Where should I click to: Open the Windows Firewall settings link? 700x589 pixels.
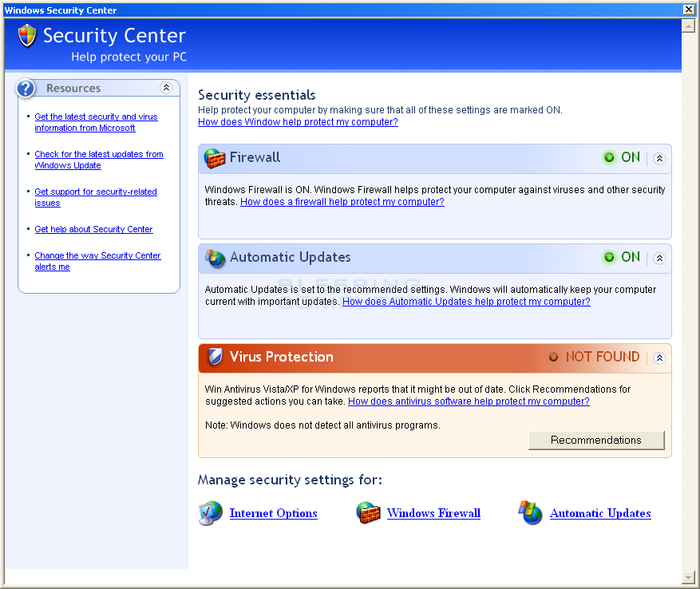tap(433, 513)
